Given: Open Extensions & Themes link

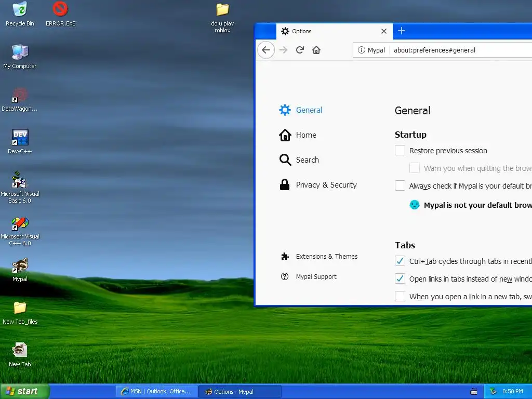Looking at the screenshot, I should 327,257.
